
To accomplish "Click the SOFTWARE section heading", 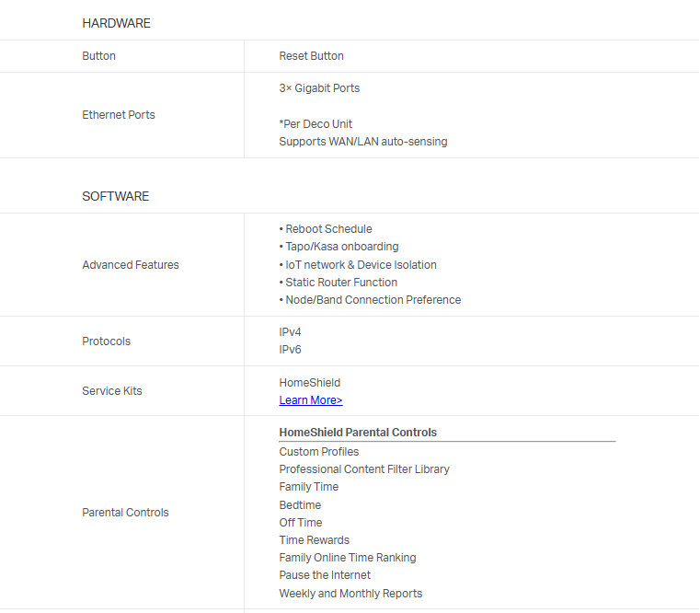I will (115, 196).
